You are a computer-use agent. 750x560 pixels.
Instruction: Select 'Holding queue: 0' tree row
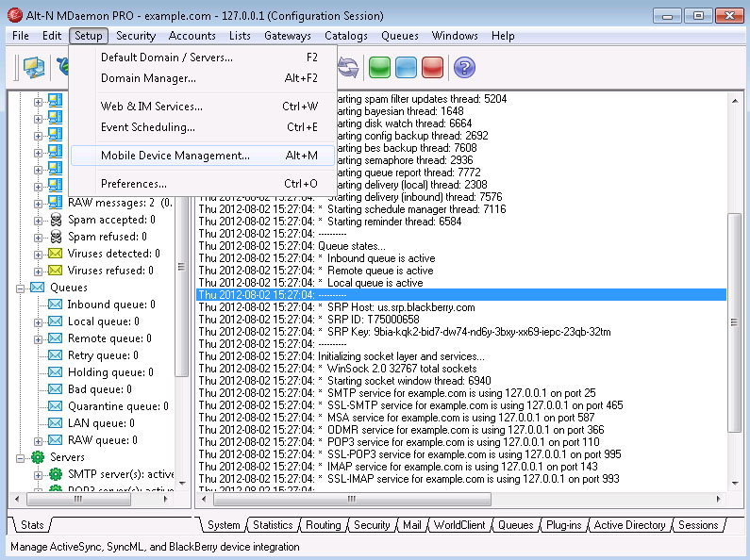click(x=110, y=372)
